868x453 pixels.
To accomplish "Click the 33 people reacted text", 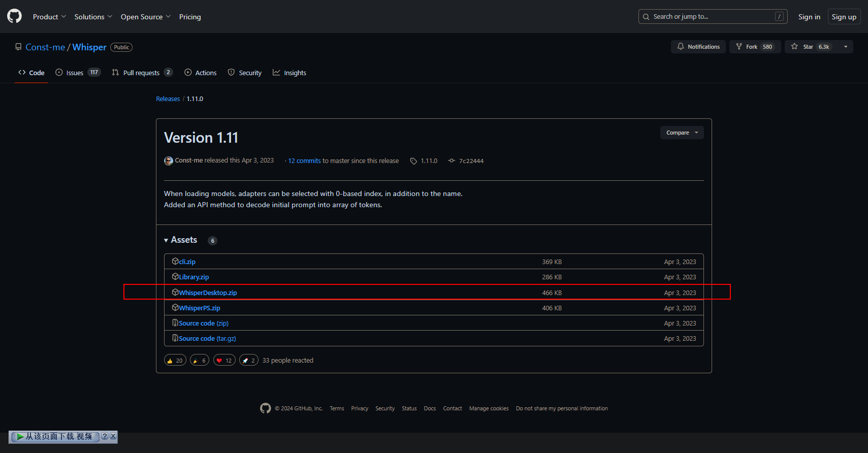I will pos(287,361).
